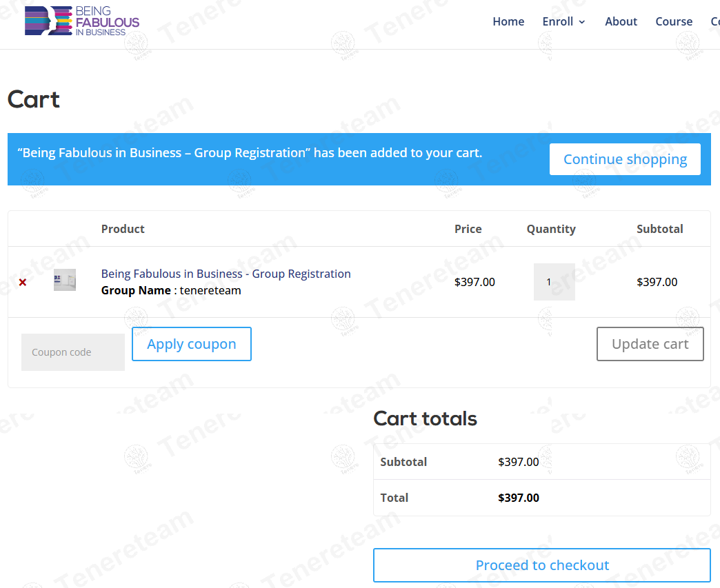Open the Course menu item
This screenshot has width=720, height=588.
[674, 21]
